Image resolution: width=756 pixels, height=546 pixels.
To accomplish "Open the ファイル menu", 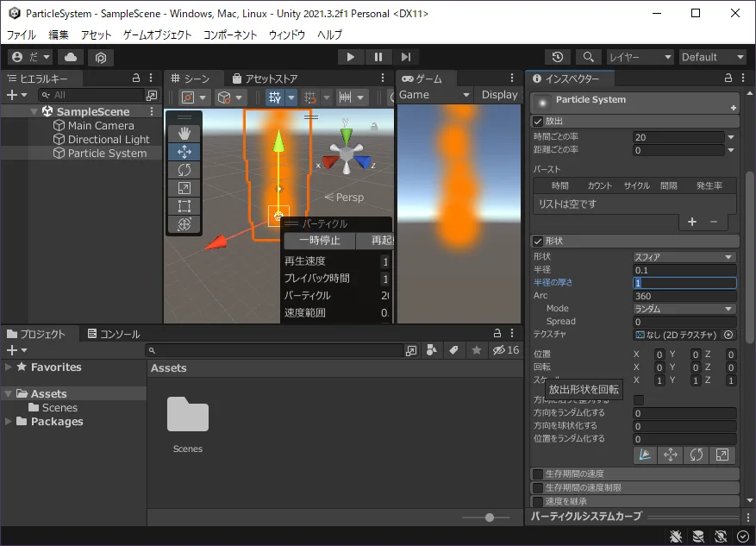I will tap(22, 35).
